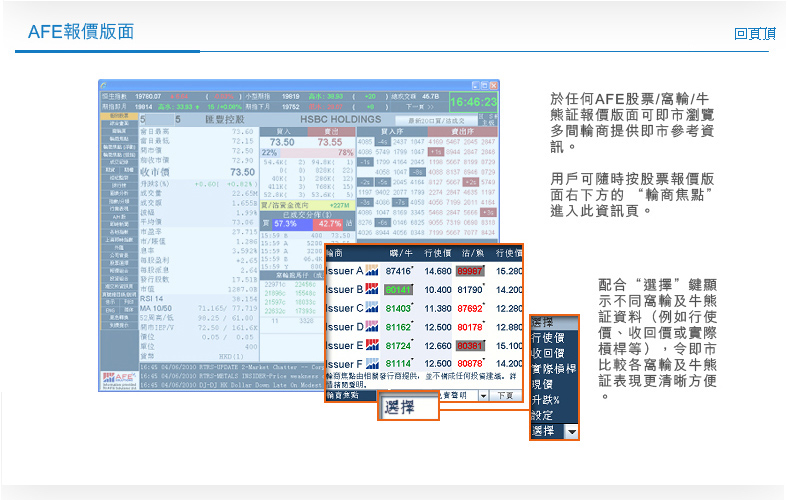Select green warrant code 81724
This screenshot has width=788, height=500.
pyautogui.click(x=398, y=346)
